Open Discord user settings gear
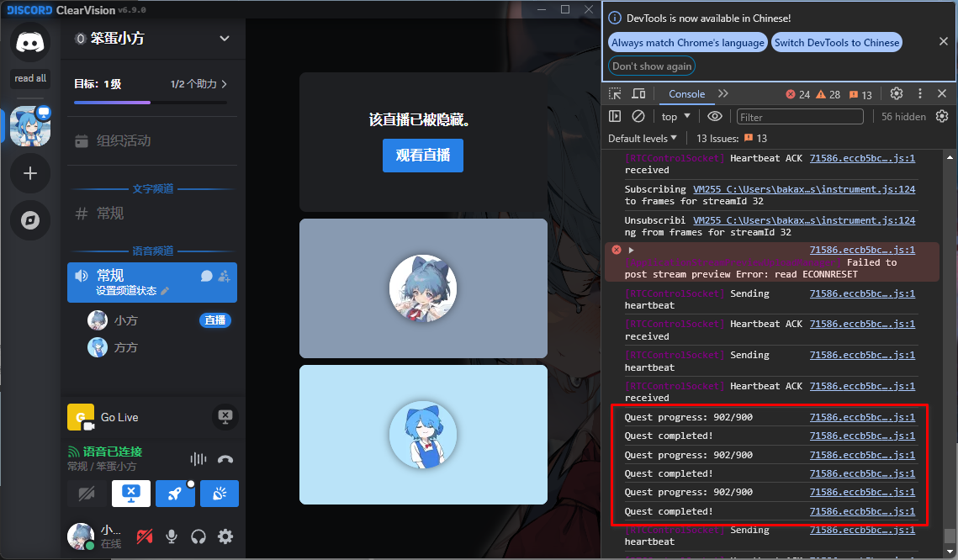Viewport: 958px width, 560px height. click(x=225, y=536)
